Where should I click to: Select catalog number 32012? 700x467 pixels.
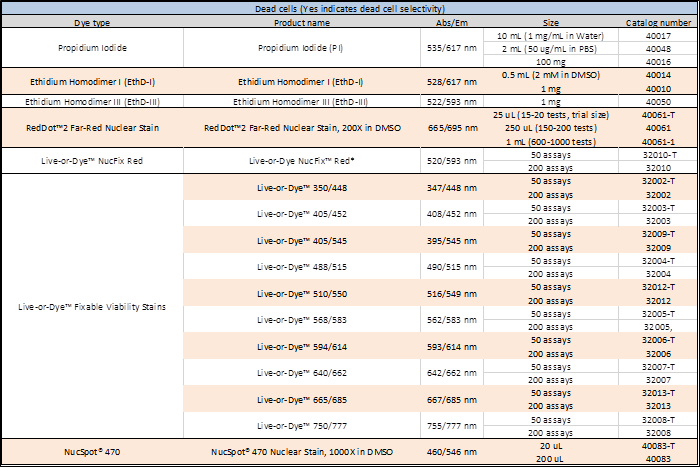(x=658, y=300)
